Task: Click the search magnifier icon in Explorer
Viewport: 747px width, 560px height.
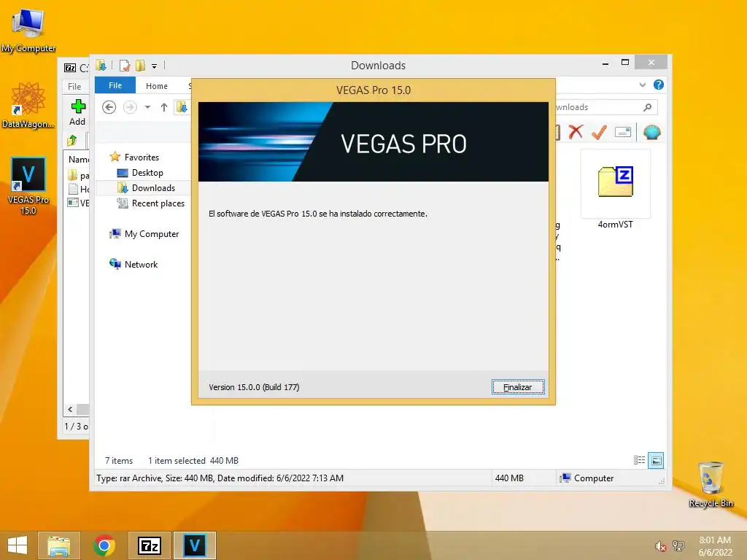Action: click(x=647, y=107)
